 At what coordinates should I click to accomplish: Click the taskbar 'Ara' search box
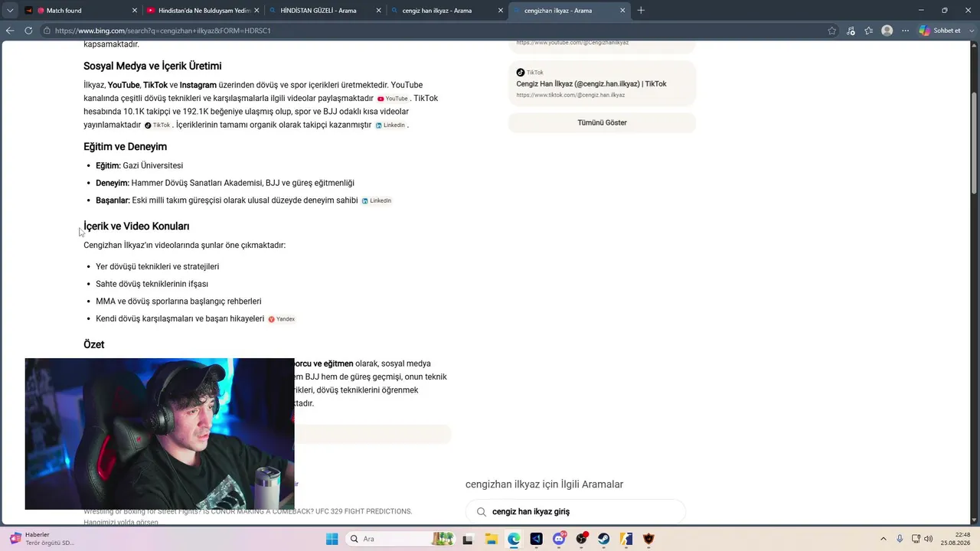coord(399,539)
